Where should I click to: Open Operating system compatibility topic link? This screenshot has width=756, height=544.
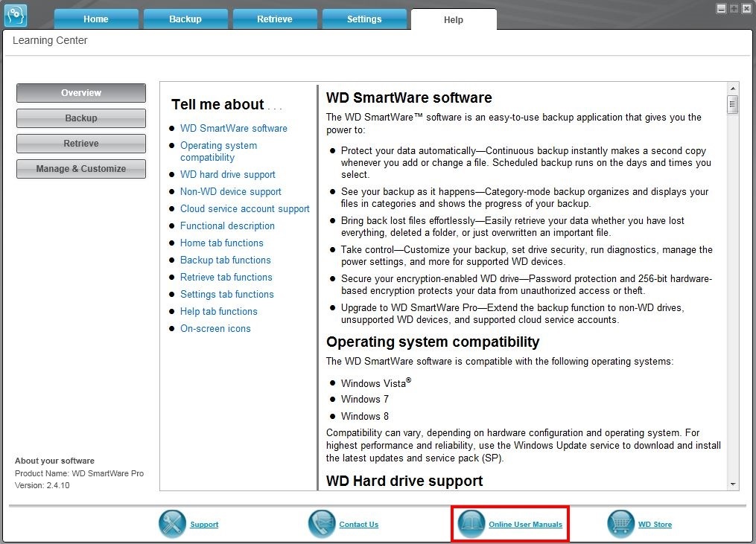pyautogui.click(x=218, y=151)
